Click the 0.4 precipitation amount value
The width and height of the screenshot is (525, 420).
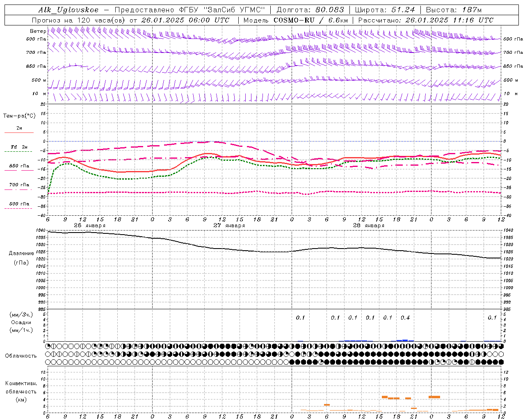[405, 317]
